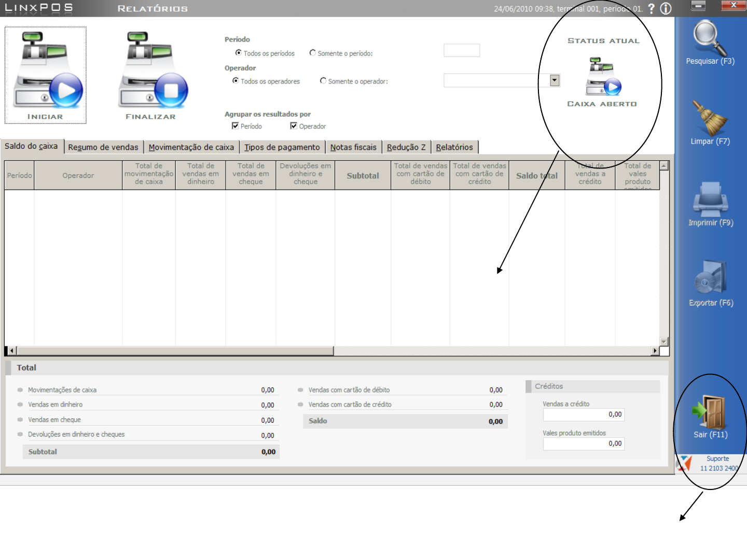Click the info circle icon in title bar
Screen dimensions: 747x560
(x=666, y=9)
